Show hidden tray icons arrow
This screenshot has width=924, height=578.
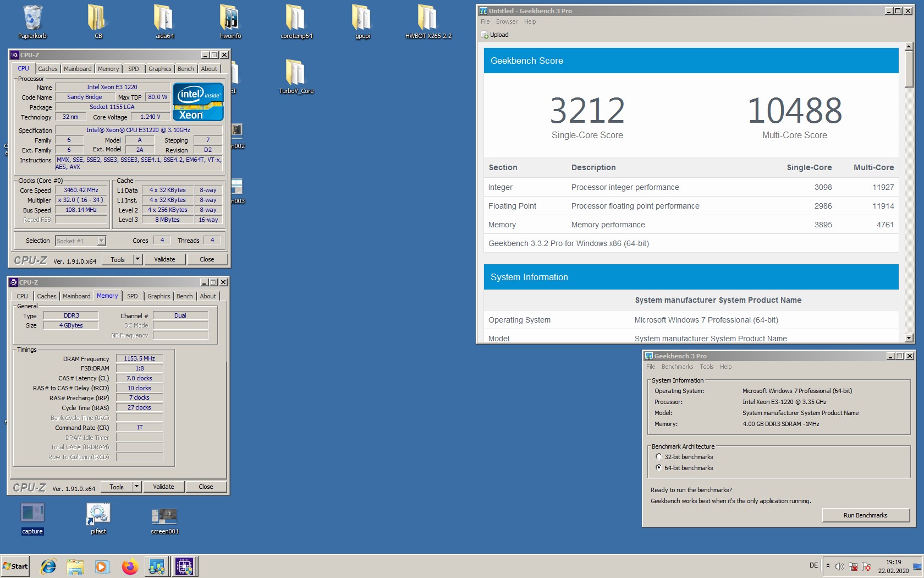828,566
